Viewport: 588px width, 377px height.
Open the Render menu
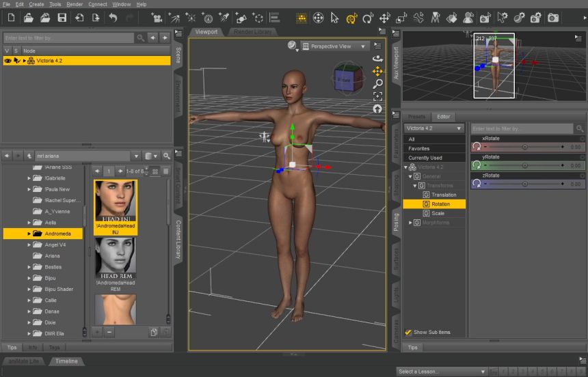click(75, 4)
